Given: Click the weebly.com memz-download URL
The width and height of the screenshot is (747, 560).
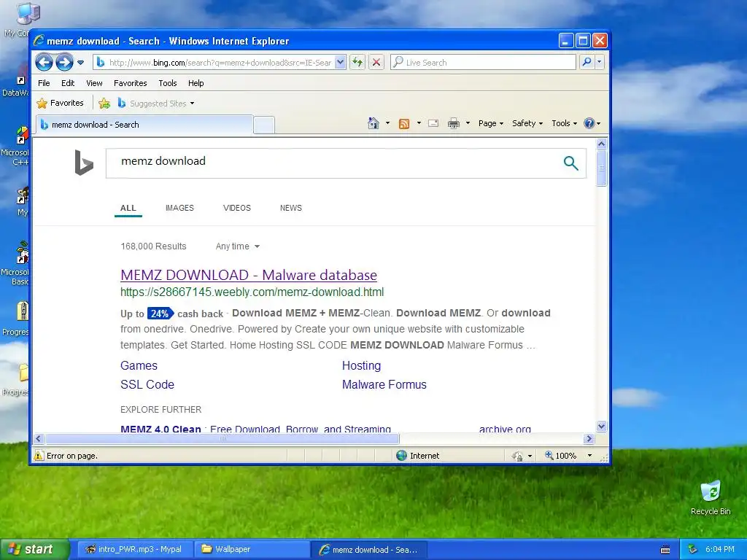Looking at the screenshot, I should (x=252, y=292).
